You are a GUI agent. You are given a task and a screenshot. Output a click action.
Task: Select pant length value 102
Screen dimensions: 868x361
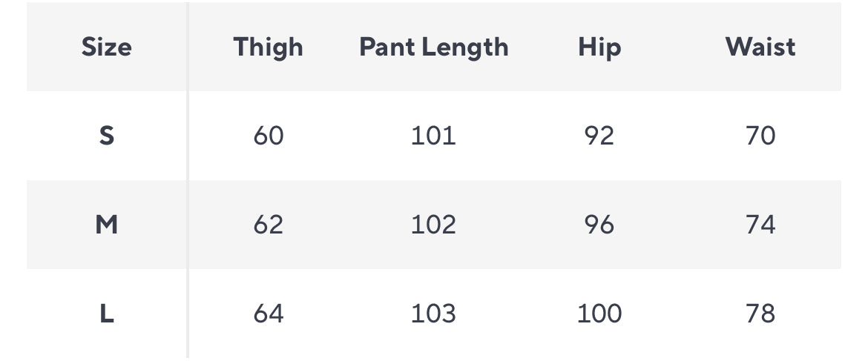coord(433,225)
